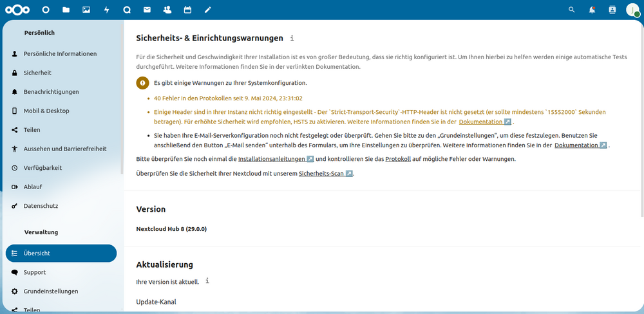The width and height of the screenshot is (644, 314).
Task: Go to Benachrichtigungen settings
Action: click(x=61, y=91)
